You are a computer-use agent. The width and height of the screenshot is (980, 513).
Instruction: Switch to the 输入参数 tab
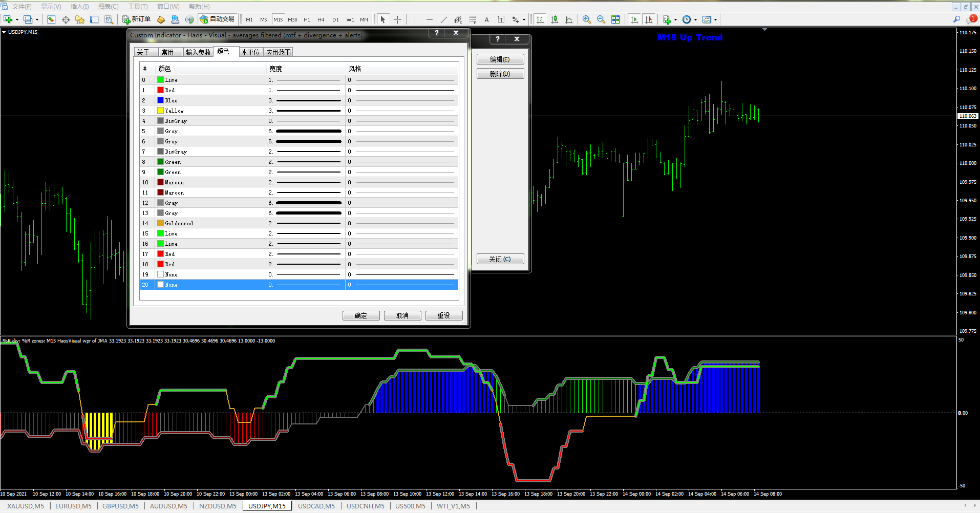(x=198, y=52)
